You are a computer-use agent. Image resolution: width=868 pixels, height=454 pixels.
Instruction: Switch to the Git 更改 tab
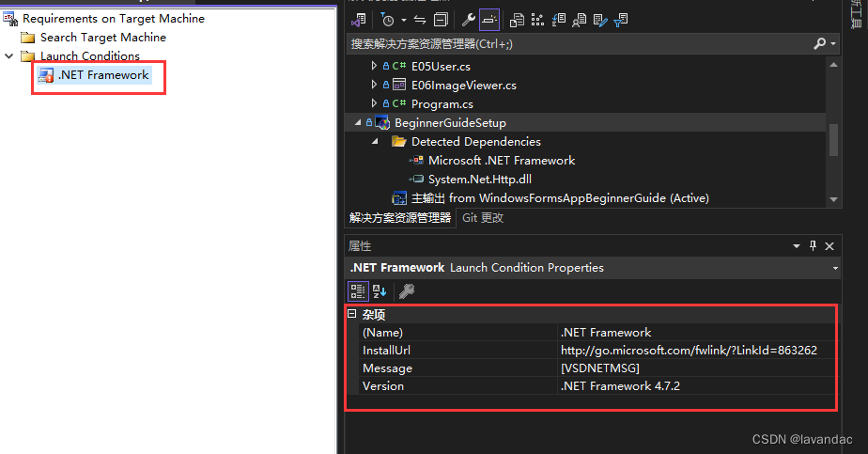point(483,217)
